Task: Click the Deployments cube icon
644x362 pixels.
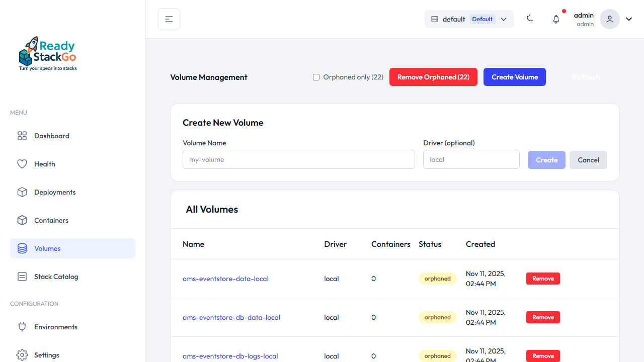Action: pyautogui.click(x=22, y=192)
